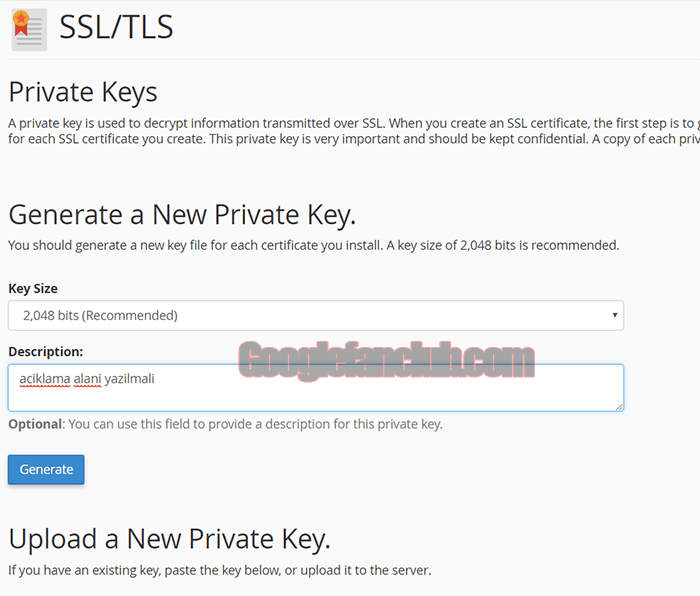Place cursor after the word yazilmali
Image resolution: width=700 pixels, height=596 pixels.
(x=155, y=379)
